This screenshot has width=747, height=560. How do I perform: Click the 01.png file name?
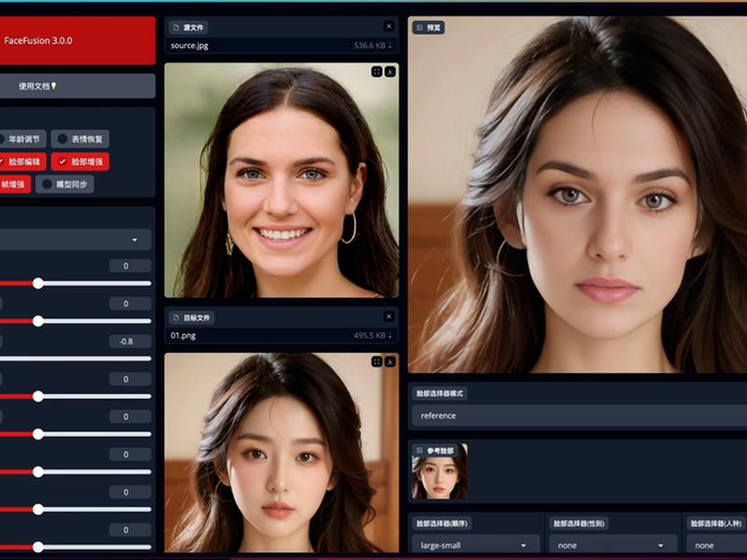click(x=183, y=336)
